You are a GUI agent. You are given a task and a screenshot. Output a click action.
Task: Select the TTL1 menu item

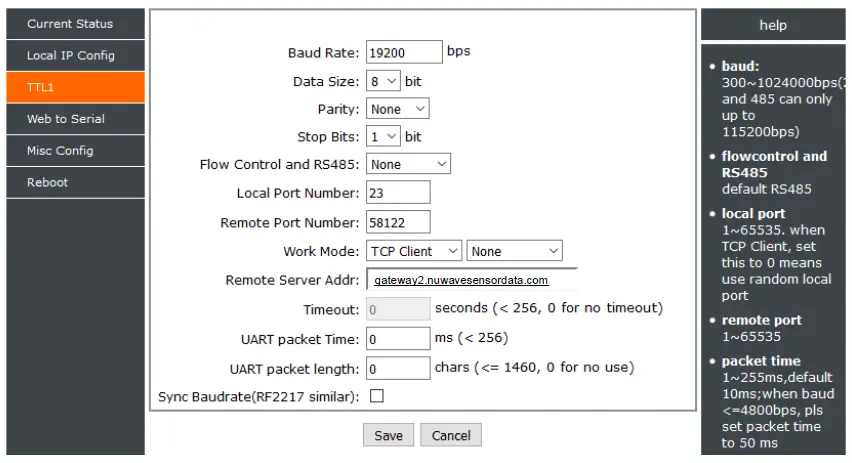(76, 87)
